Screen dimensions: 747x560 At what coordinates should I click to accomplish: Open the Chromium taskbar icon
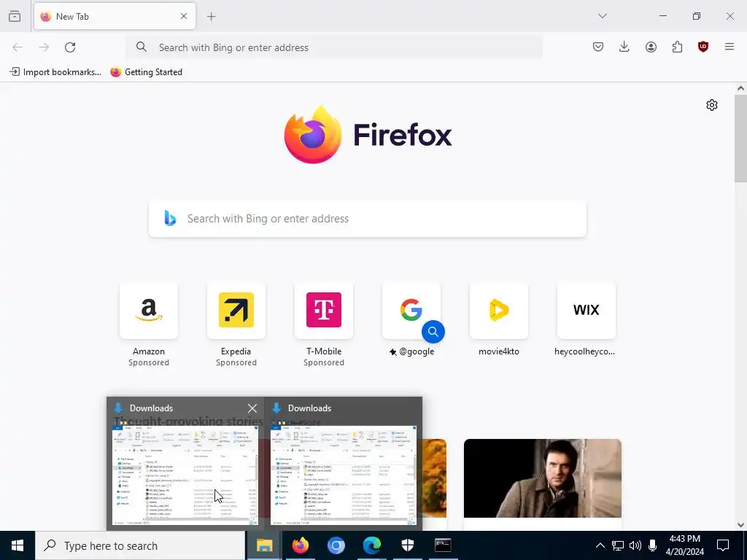[x=336, y=545]
